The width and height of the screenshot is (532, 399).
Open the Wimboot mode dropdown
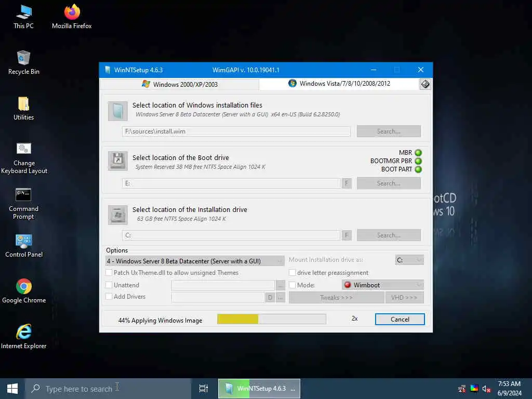383,285
